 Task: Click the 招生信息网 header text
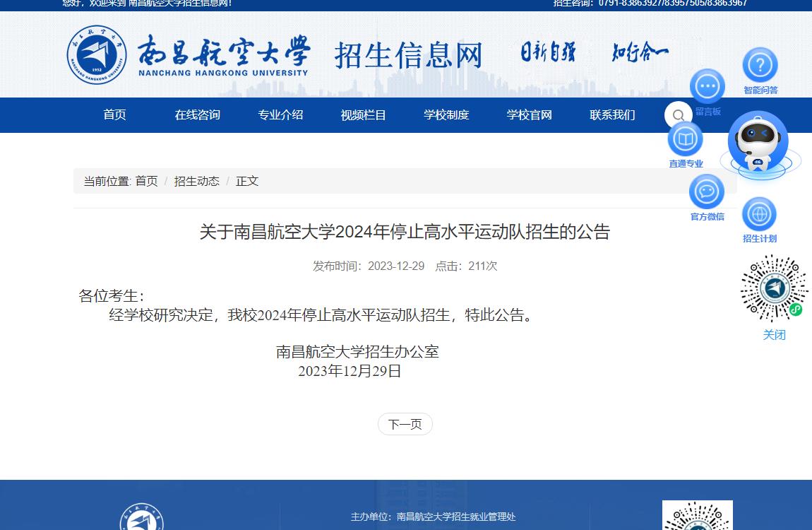coord(408,55)
